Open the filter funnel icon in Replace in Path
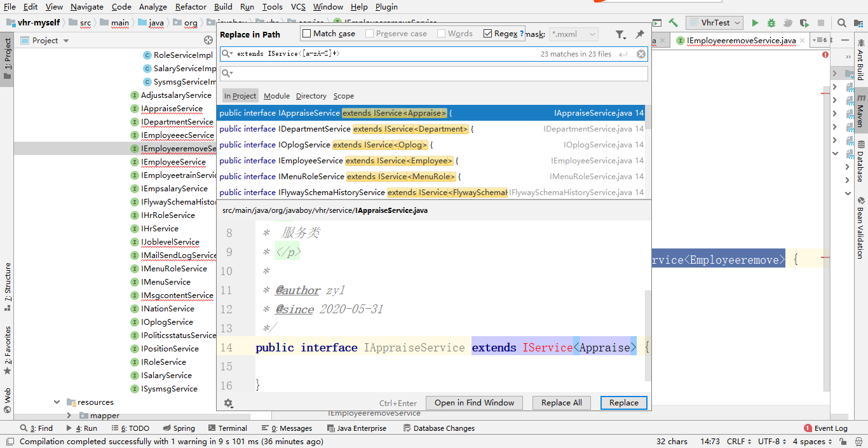Viewport: 868px width, 448px height. click(620, 34)
